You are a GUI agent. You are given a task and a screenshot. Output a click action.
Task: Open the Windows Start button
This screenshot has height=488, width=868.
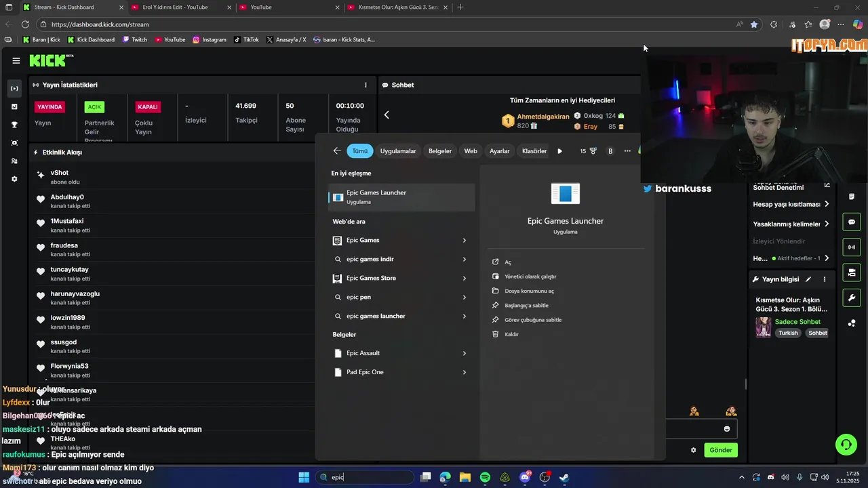[x=304, y=477]
